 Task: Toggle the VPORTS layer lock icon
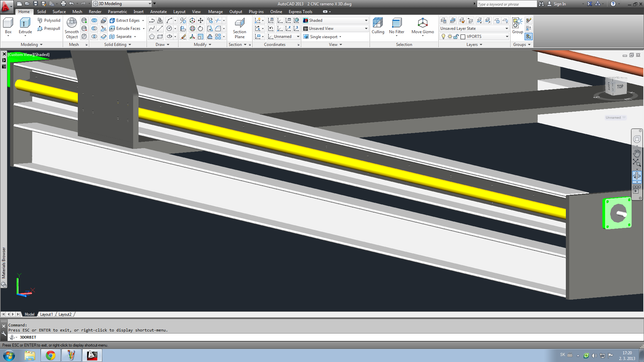[x=456, y=37]
